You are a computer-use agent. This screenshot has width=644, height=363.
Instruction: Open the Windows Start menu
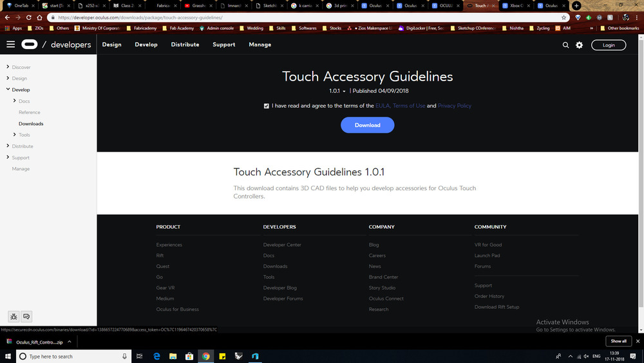(x=8, y=357)
